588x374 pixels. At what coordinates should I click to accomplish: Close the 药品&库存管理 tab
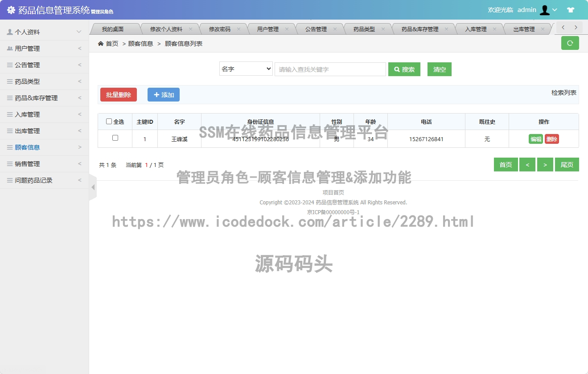[446, 29]
